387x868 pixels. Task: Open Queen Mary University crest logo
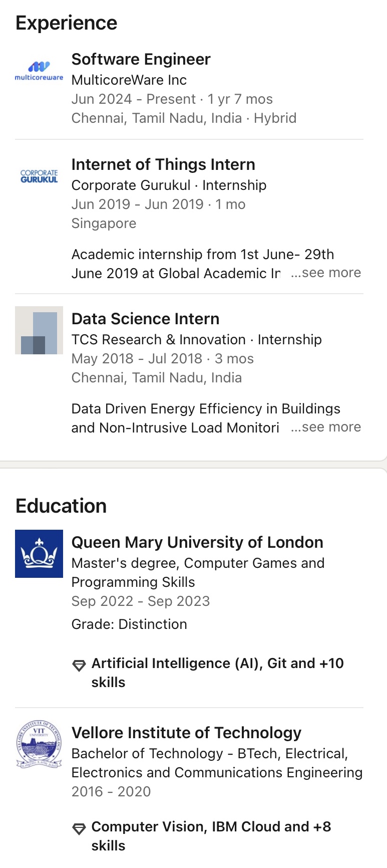click(x=39, y=554)
